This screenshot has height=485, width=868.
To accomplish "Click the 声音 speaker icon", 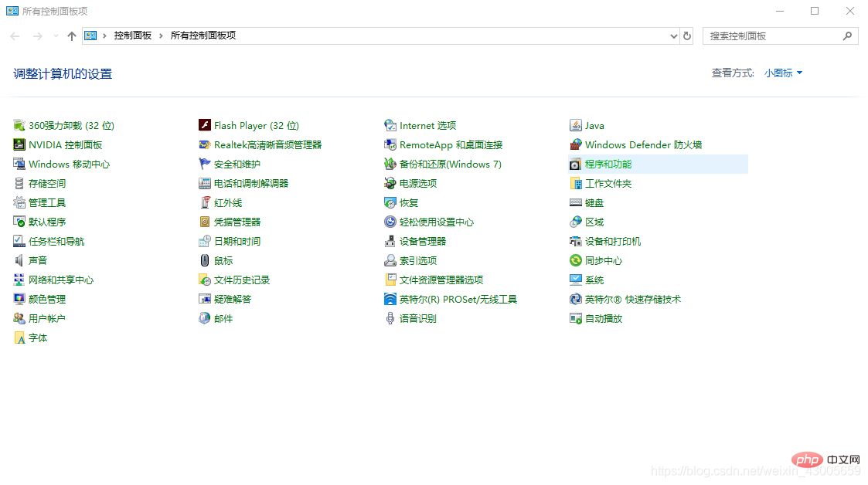I will pos(19,260).
